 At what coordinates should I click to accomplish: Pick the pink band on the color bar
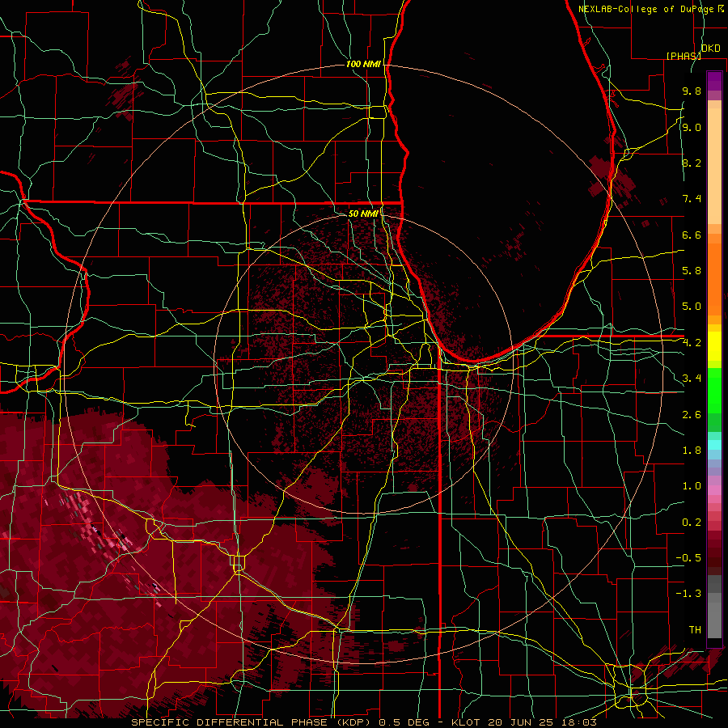click(x=714, y=490)
